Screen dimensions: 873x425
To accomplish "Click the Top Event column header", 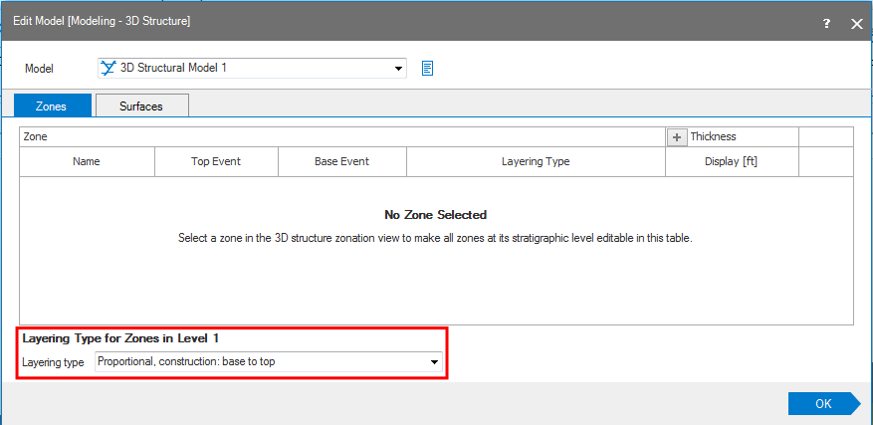I will coord(216,161).
